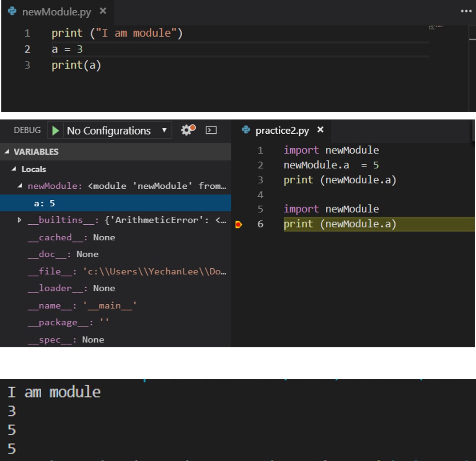Remove breakpoint on practice2.py line 6
This screenshot has height=461, width=476.
pos(239,224)
